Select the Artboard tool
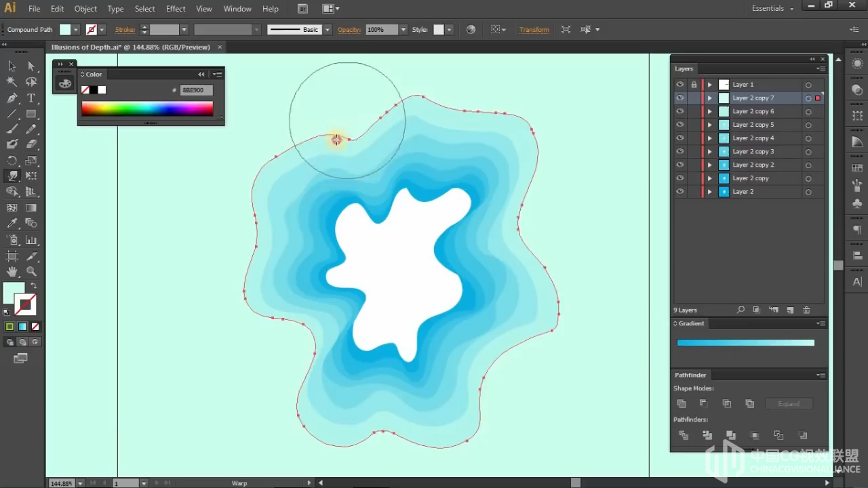This screenshot has height=488, width=868. (12, 256)
